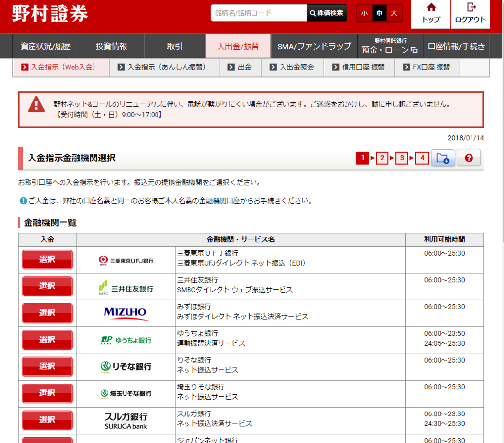Set font size to 小
504x443 pixels.
pyautogui.click(x=364, y=13)
